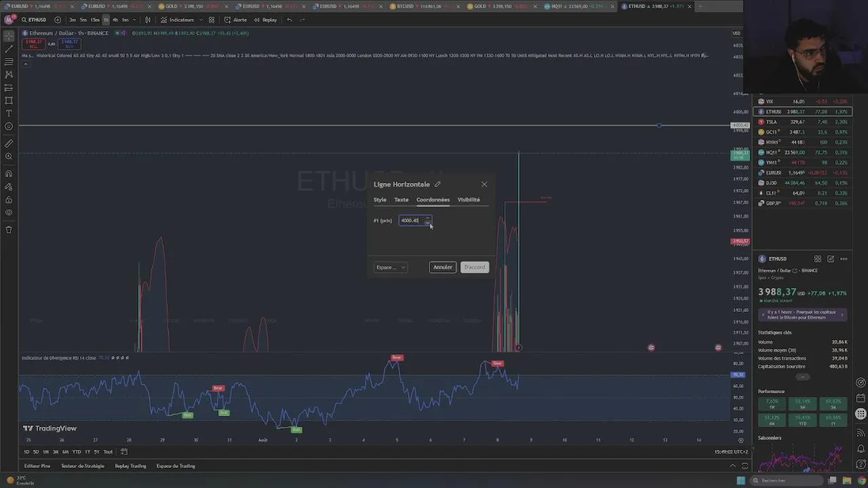868x488 pixels.
Task: Expand the Statistiques clés section chevron
Action: click(x=802, y=377)
